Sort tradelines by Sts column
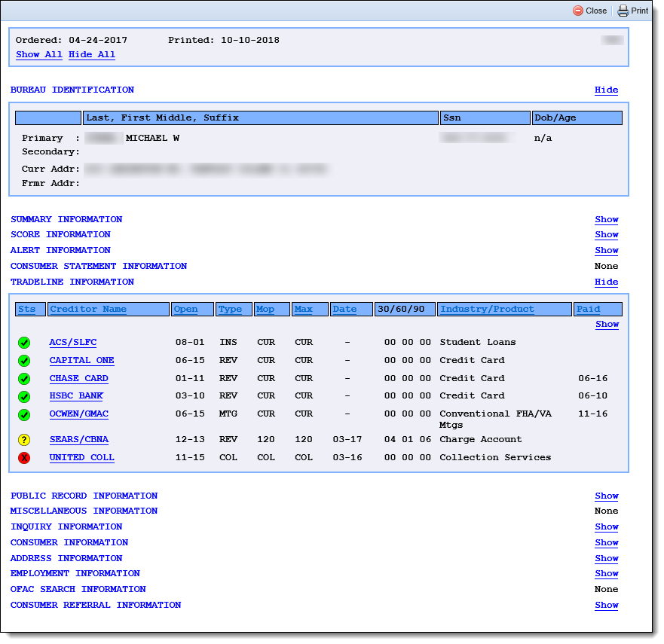 26,309
